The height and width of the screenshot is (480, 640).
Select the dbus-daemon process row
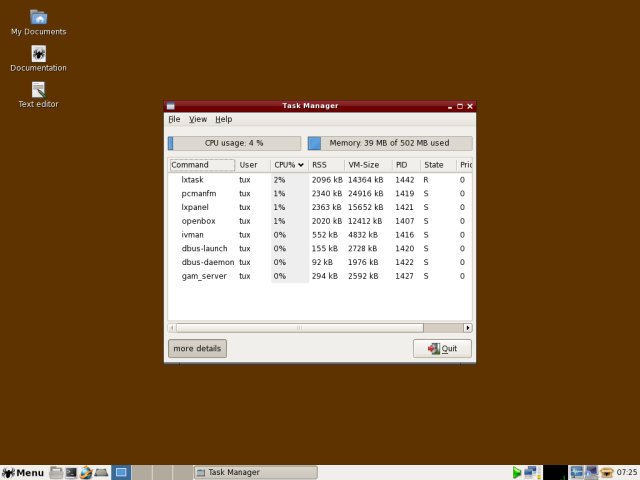click(320, 262)
